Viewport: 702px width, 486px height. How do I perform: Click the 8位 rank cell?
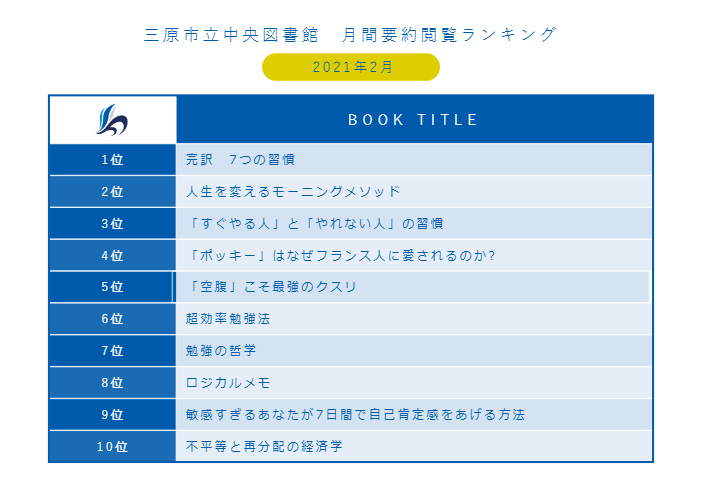112,383
